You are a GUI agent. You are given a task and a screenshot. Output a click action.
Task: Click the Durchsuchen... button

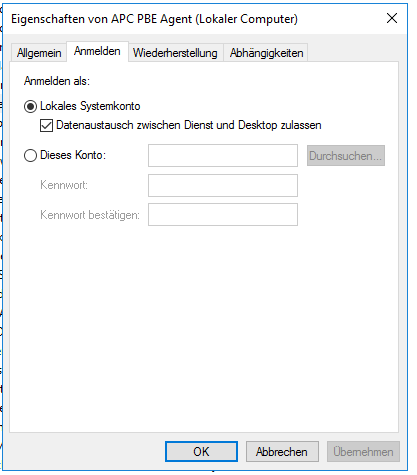346,156
